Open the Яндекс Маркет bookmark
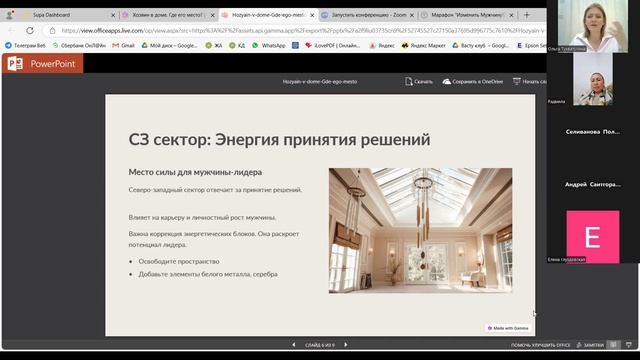 [x=424, y=46]
